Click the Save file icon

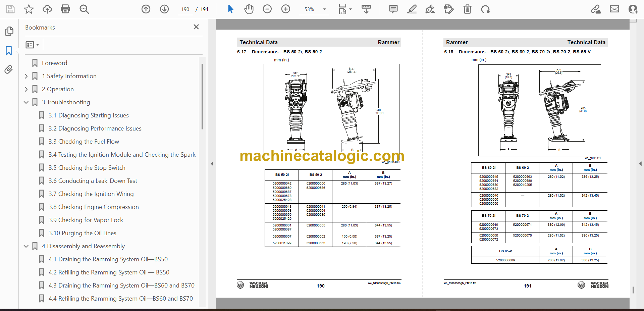pyautogui.click(x=10, y=9)
